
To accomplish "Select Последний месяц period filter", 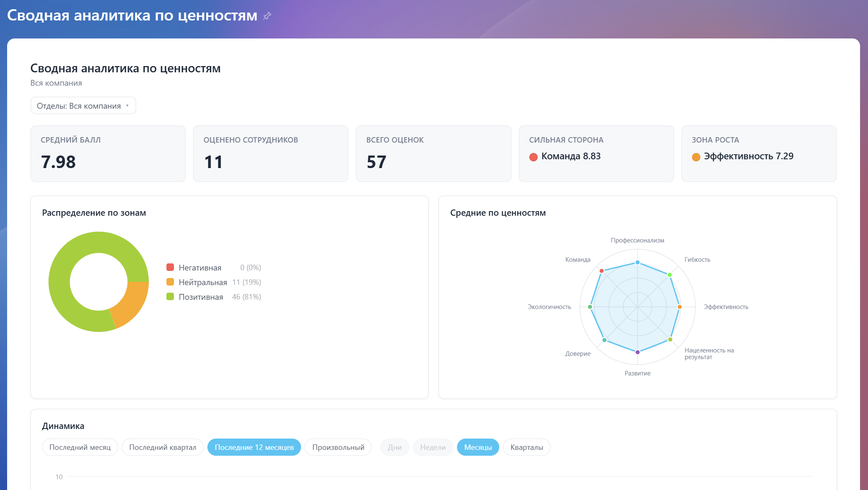I will click(x=80, y=447).
